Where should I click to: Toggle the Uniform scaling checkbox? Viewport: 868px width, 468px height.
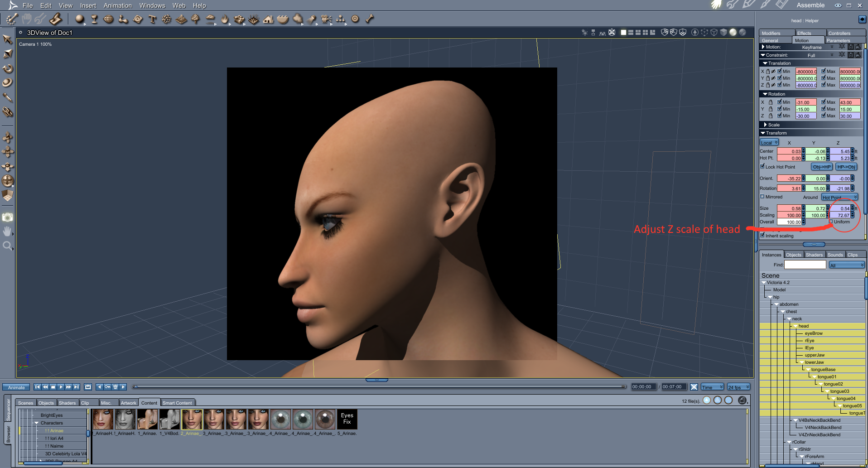pyautogui.click(x=831, y=222)
